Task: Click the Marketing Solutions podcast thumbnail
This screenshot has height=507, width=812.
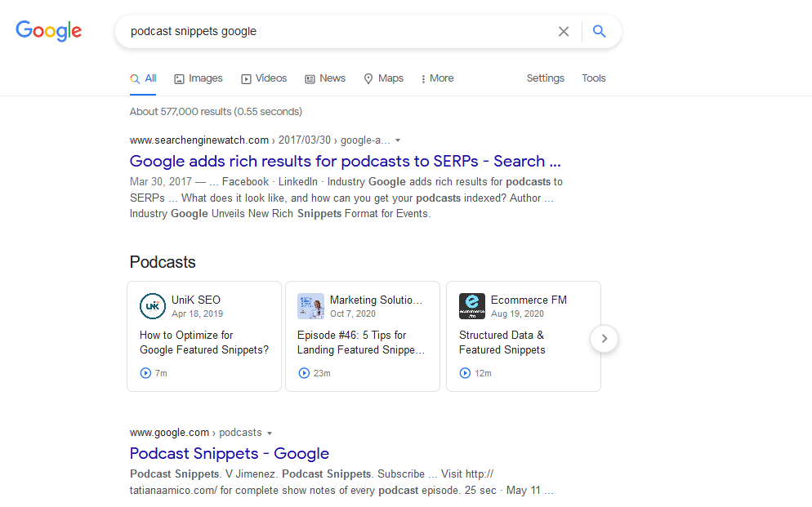Action: [310, 306]
